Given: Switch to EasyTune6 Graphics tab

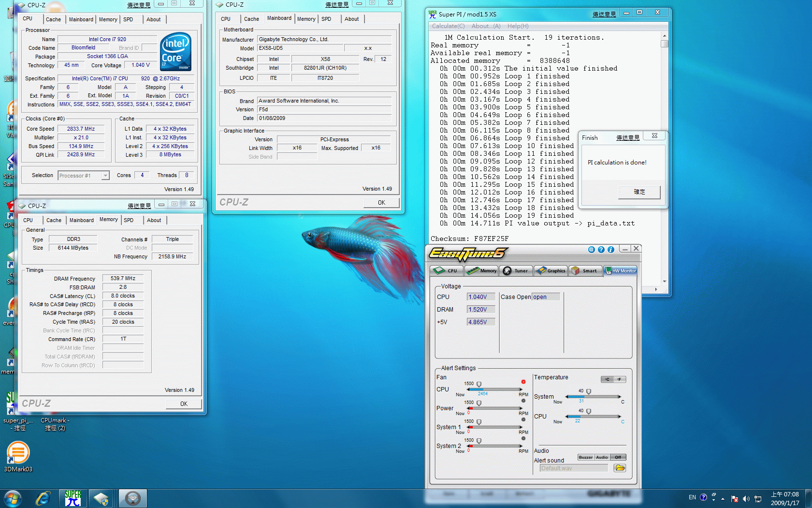Looking at the screenshot, I should [x=551, y=271].
